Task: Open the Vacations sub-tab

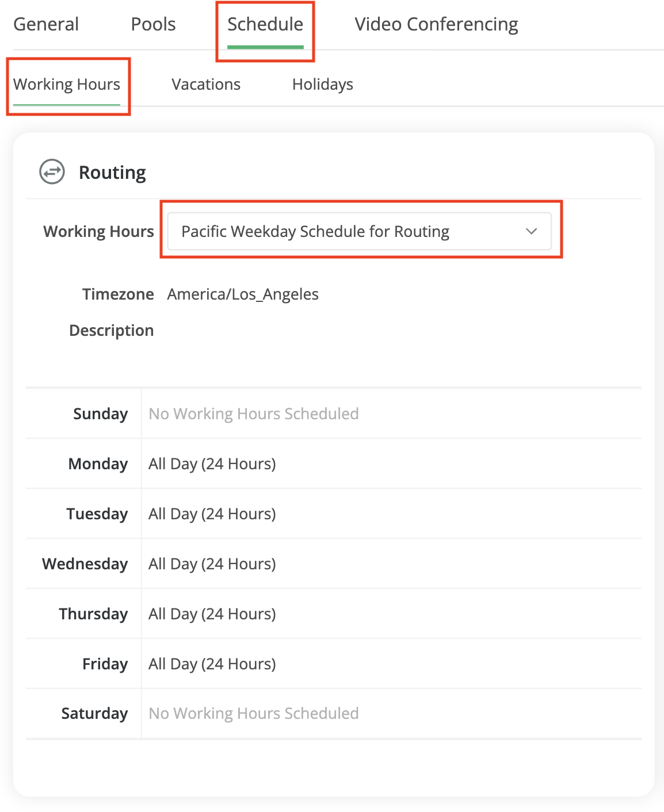Action: [x=206, y=85]
